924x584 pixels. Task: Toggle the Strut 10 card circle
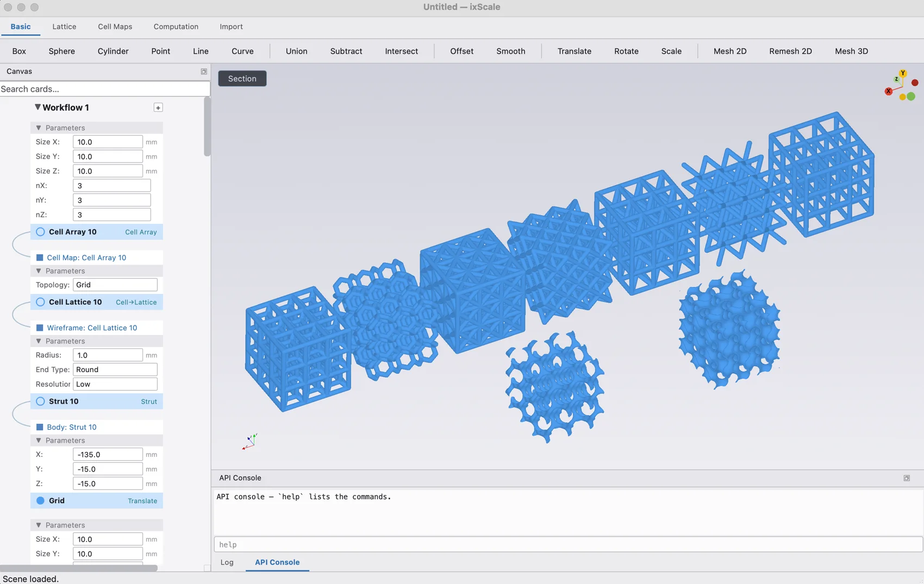[40, 401]
